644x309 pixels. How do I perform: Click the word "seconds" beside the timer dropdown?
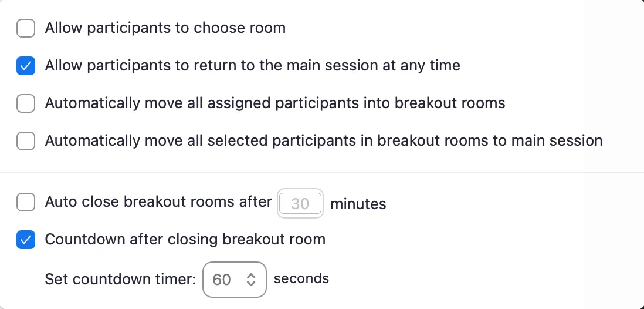pyautogui.click(x=301, y=278)
